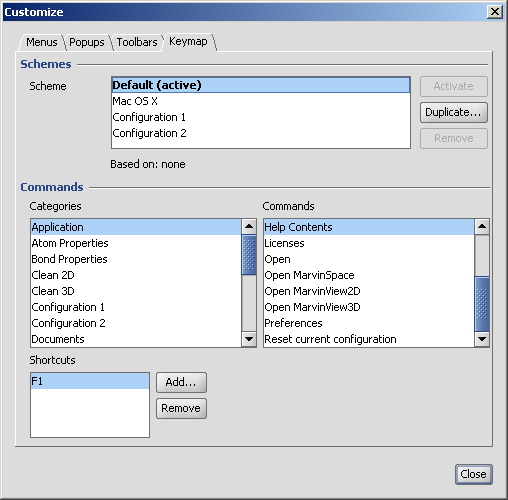Image resolution: width=508 pixels, height=500 pixels.
Task: Select the Toolbars tab
Action: click(x=137, y=42)
